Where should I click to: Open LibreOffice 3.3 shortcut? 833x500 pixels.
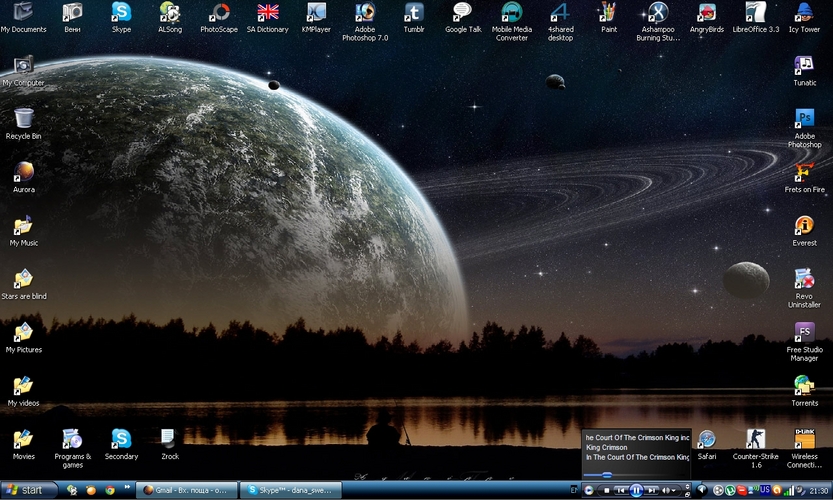tap(755, 18)
